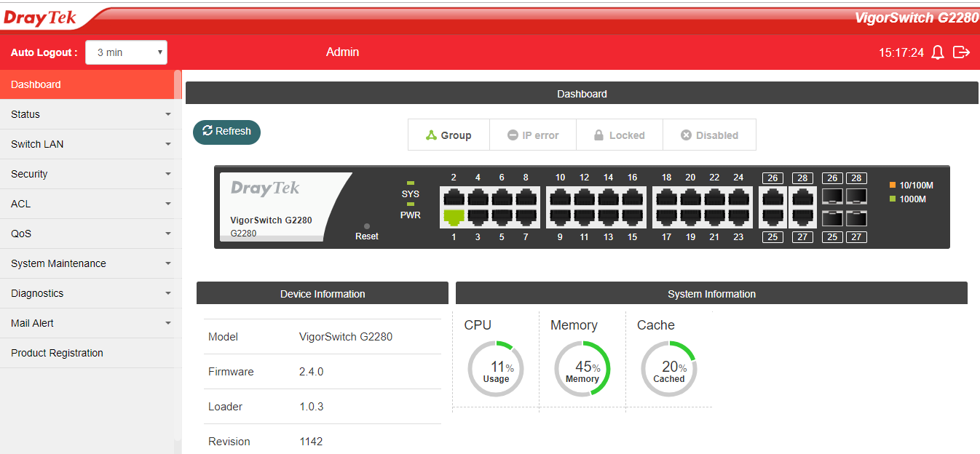Click the revision value 1142
The image size is (980, 454).
pyautogui.click(x=311, y=442)
